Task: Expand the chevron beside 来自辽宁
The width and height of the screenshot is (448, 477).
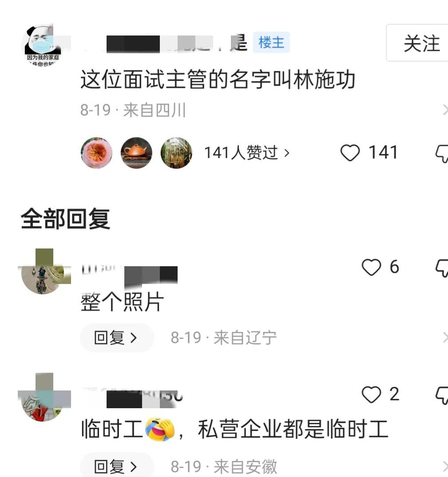Action: [x=445, y=338]
